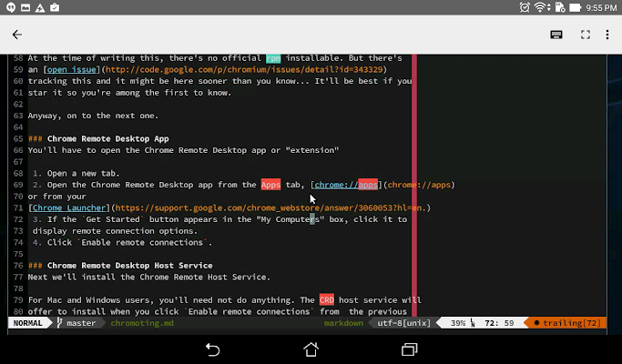Click the NORMAL mode indicator in status line
622x364 pixels.
[x=27, y=323]
